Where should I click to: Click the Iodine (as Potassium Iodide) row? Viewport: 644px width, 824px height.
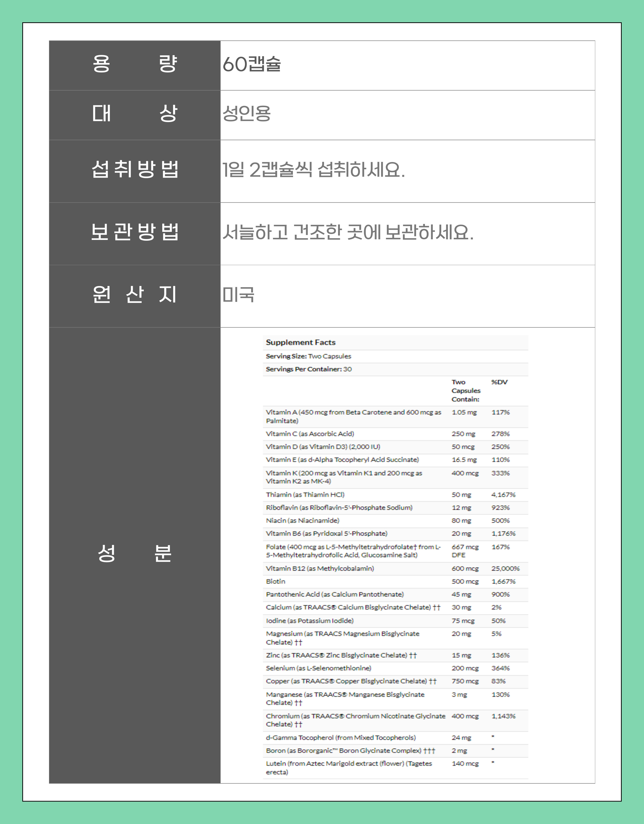coord(395,621)
